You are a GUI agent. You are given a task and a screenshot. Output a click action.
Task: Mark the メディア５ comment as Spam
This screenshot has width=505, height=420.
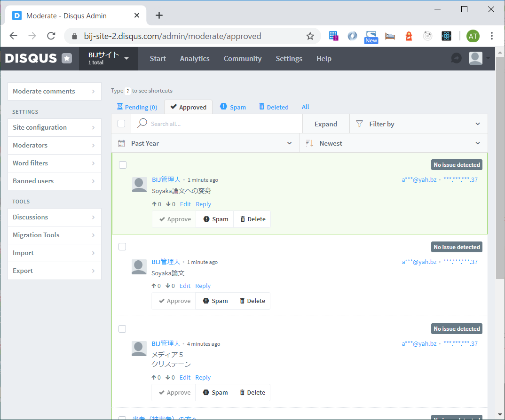tap(215, 392)
